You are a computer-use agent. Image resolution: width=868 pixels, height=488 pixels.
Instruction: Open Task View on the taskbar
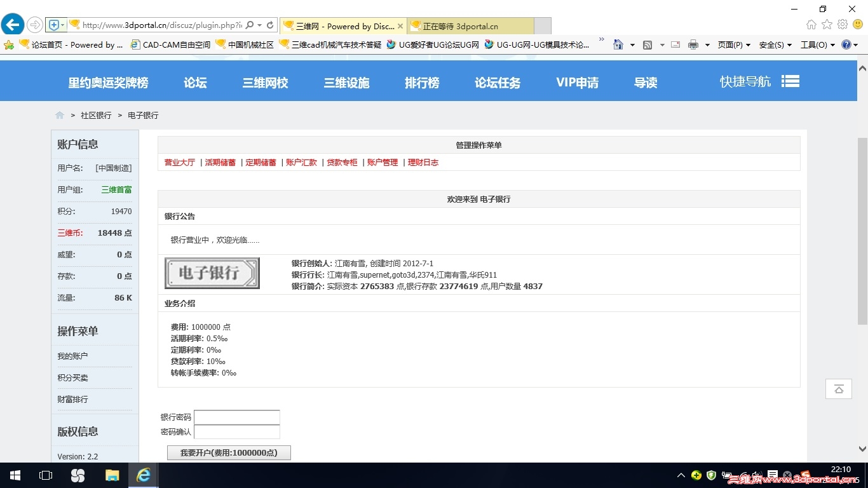point(46,475)
